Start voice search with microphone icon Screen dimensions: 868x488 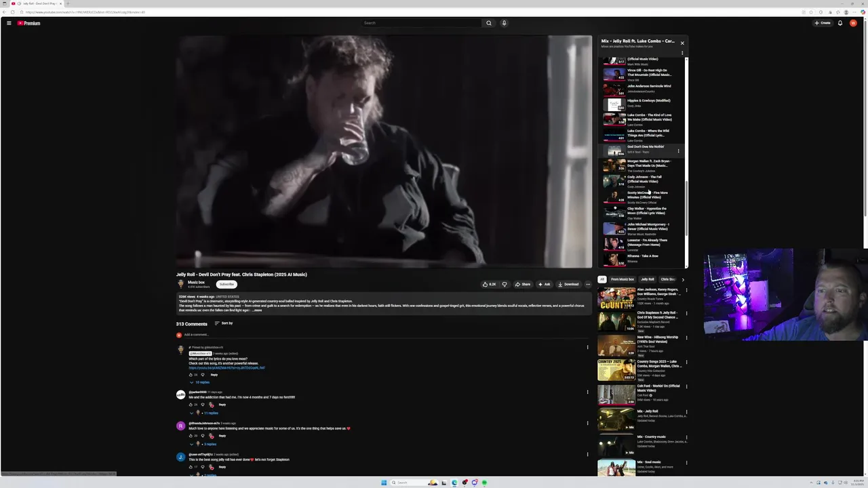(x=504, y=23)
